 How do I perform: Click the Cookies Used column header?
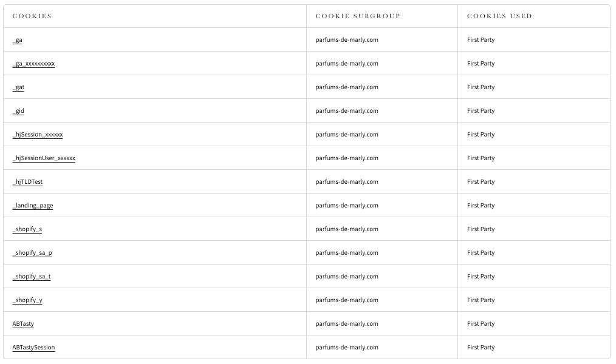(499, 16)
